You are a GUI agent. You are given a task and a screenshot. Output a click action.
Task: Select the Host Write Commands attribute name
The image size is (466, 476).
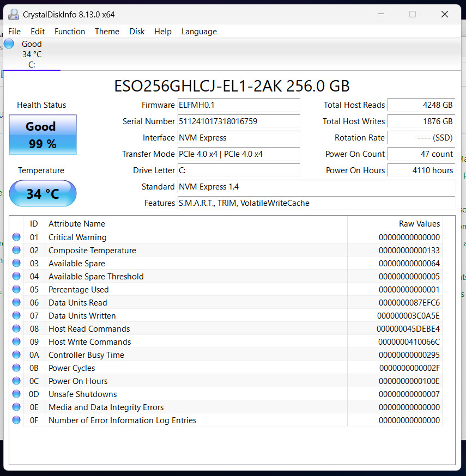(x=90, y=342)
